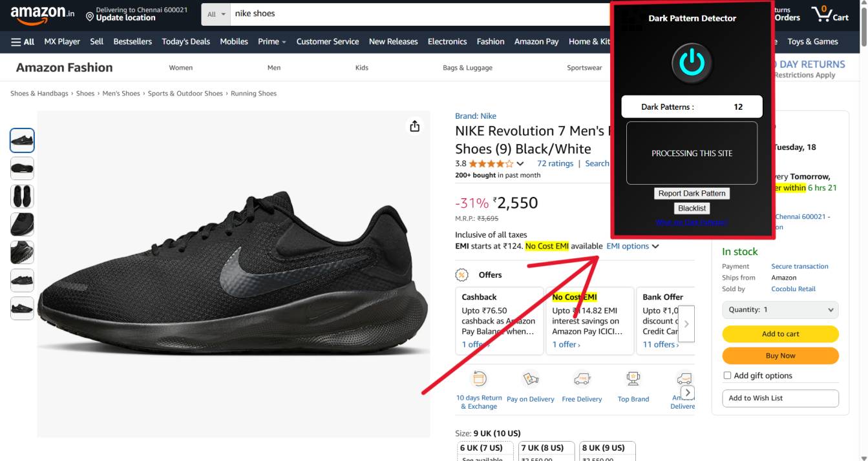Click the Blacklist button
The height and width of the screenshot is (461, 868).
click(692, 208)
